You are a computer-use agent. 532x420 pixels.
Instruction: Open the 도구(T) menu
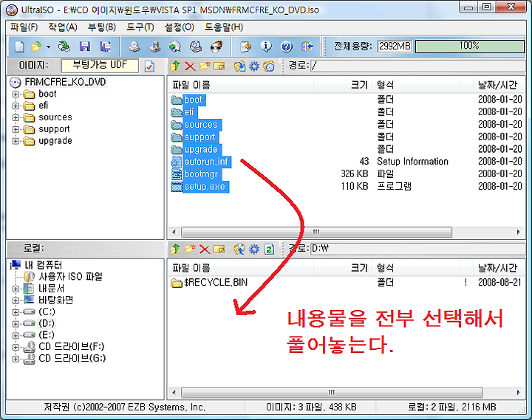(x=140, y=27)
